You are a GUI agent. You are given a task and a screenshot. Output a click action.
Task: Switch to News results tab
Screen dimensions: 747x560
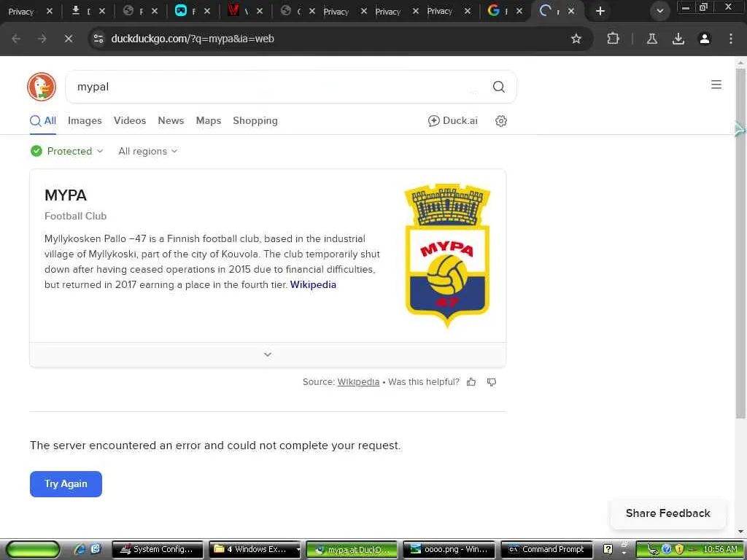(x=171, y=120)
